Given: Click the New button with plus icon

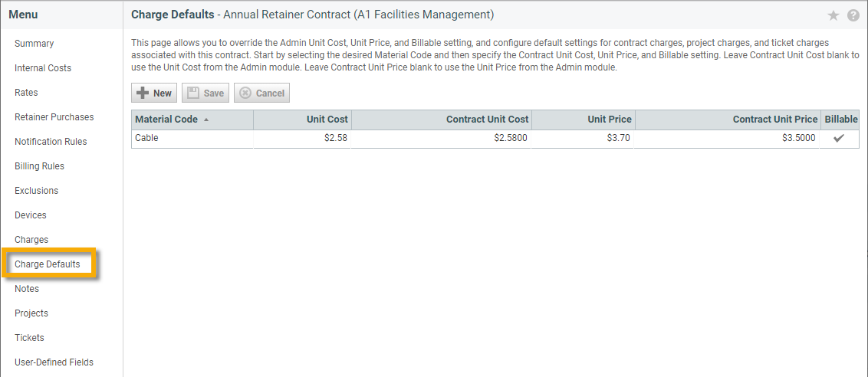Looking at the screenshot, I should [154, 93].
